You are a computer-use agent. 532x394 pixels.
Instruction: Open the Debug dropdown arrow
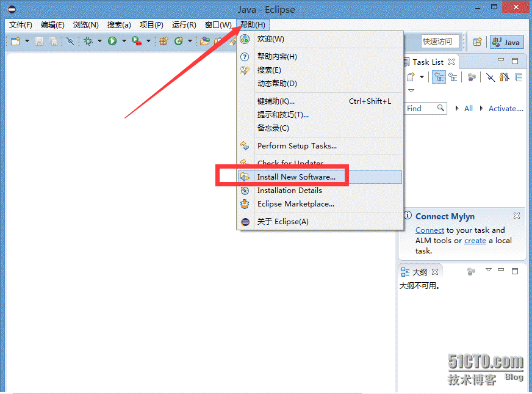tap(99, 41)
